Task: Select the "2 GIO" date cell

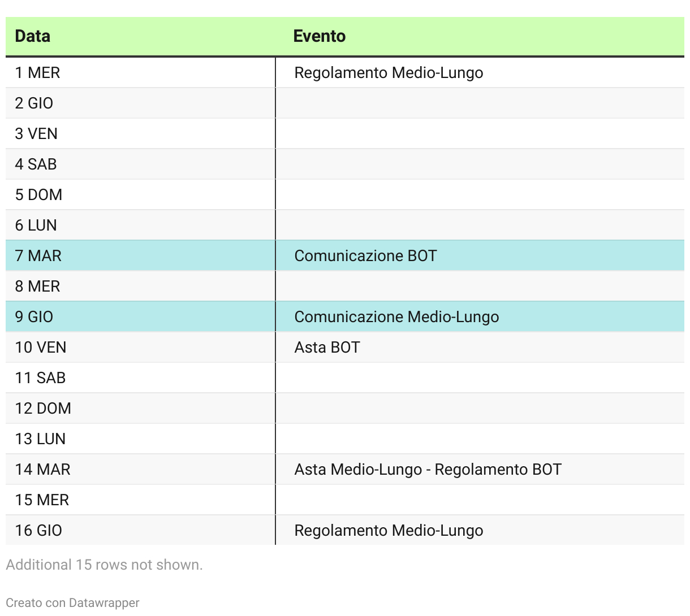Action: tap(34, 103)
